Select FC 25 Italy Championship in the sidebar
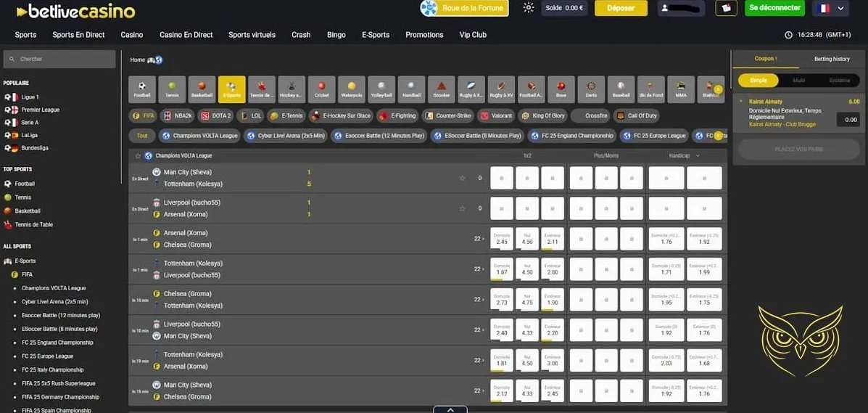Screen dimensions: 868x413 (53, 369)
